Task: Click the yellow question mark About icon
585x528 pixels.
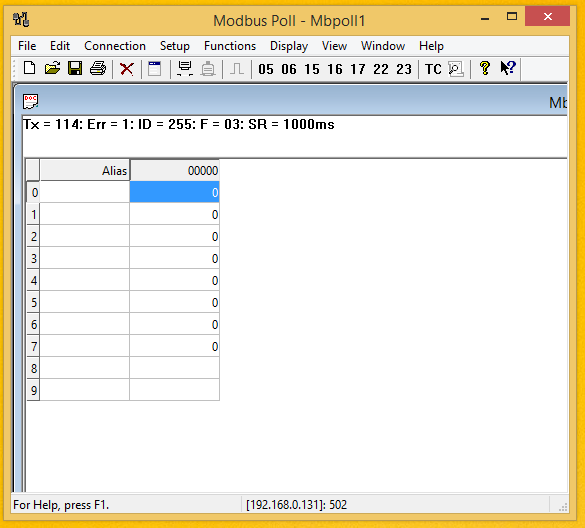Action: [x=485, y=68]
